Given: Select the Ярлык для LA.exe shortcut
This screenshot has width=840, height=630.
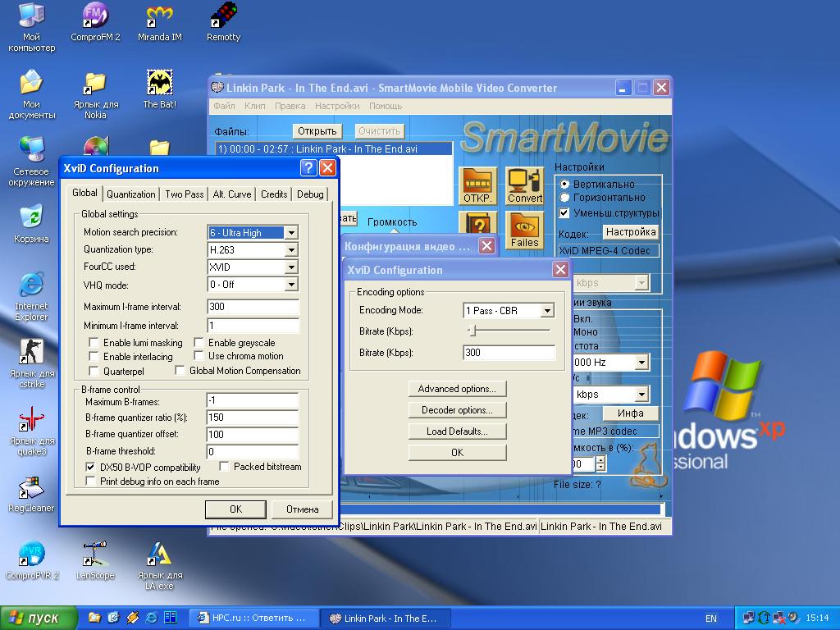Looking at the screenshot, I should [x=160, y=566].
